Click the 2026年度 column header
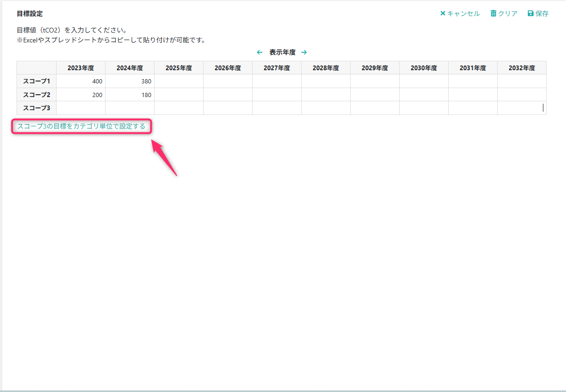The height and width of the screenshot is (392, 566). point(228,68)
